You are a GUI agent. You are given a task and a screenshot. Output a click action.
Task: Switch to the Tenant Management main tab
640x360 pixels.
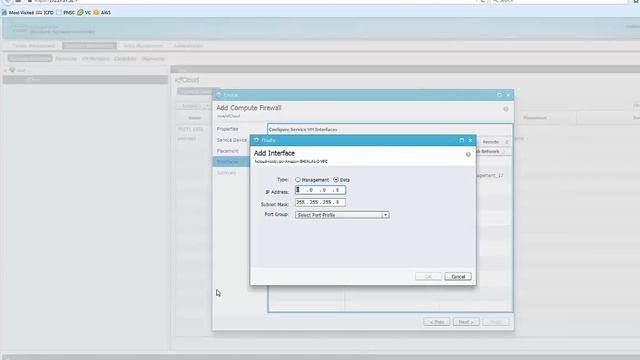(34, 46)
